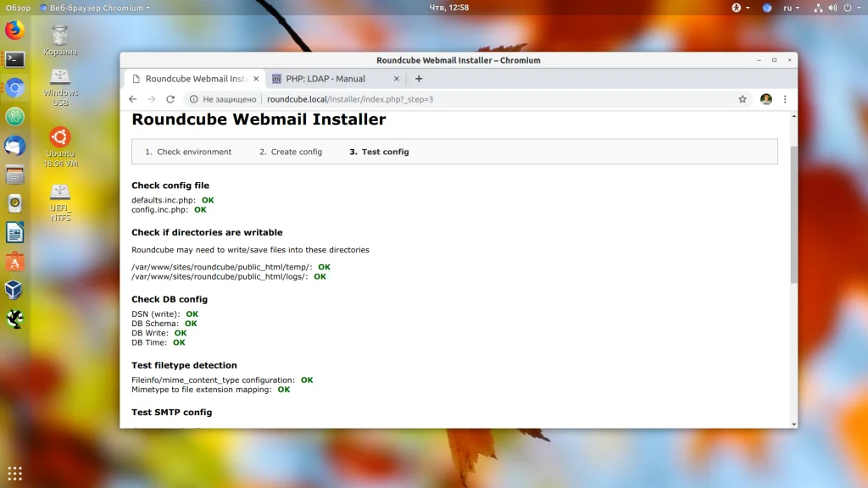The width and height of the screenshot is (868, 488).
Task: Open the Activities overview (Обзор)
Action: point(18,8)
